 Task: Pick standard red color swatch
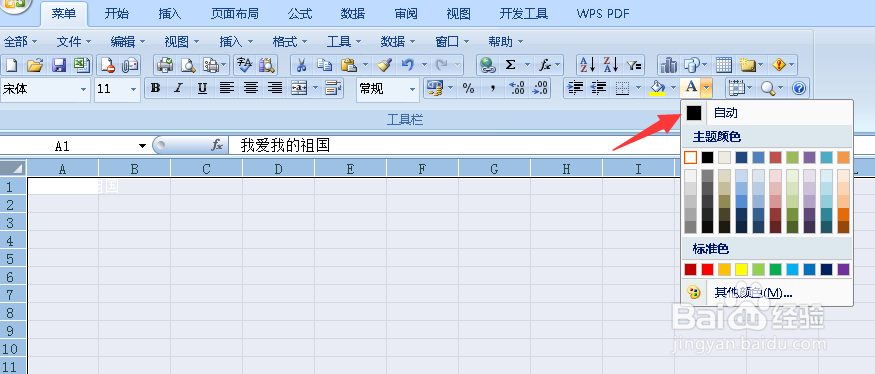pos(707,270)
